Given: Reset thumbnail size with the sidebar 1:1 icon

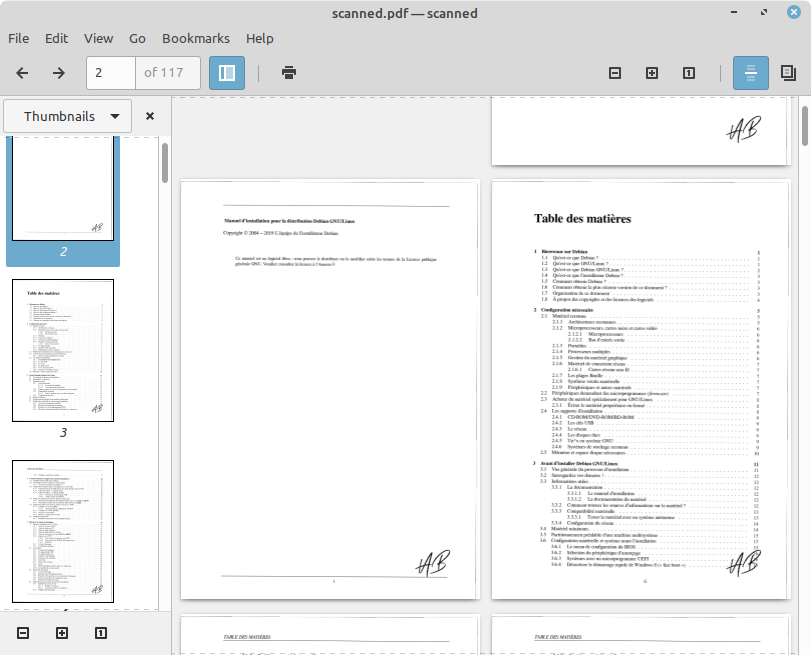Looking at the screenshot, I should (101, 633).
